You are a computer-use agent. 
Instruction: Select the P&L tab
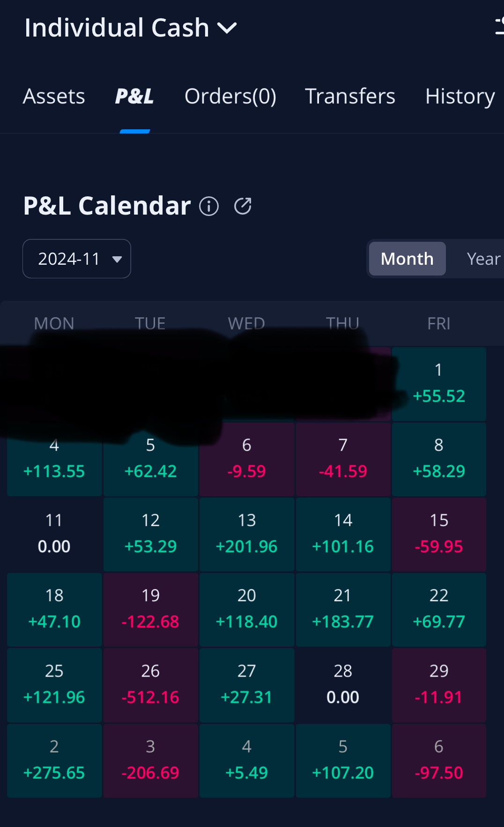point(134,97)
